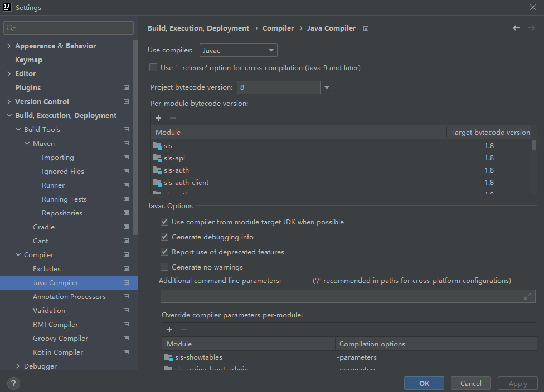Image resolution: width=544 pixels, height=392 pixels.
Task: Open the Use compiler Javac dropdown
Action: pos(239,50)
